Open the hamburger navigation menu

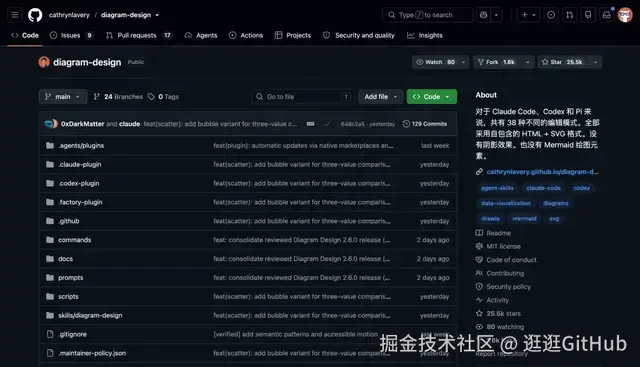(15, 15)
